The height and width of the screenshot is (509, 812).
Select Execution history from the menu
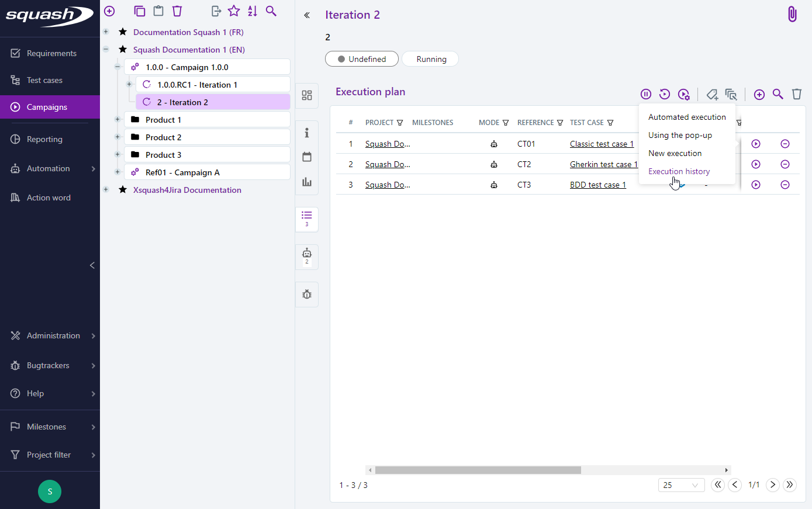click(679, 171)
